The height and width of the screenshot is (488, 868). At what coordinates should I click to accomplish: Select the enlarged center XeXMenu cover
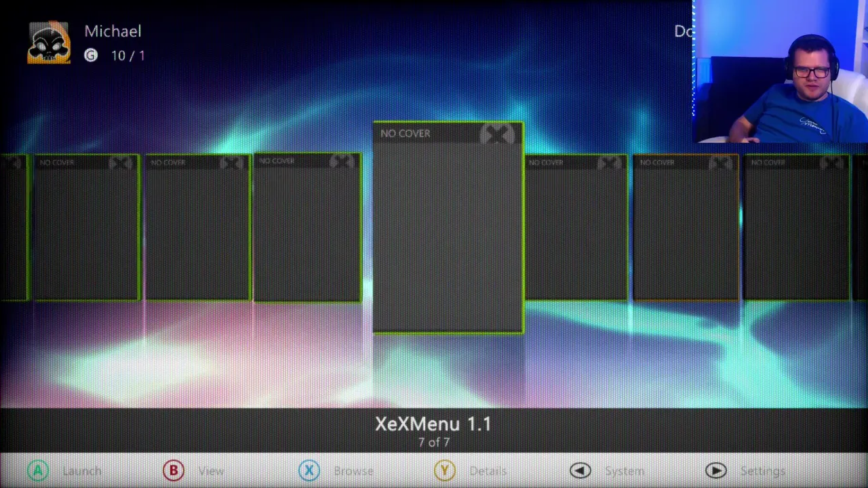pos(448,228)
